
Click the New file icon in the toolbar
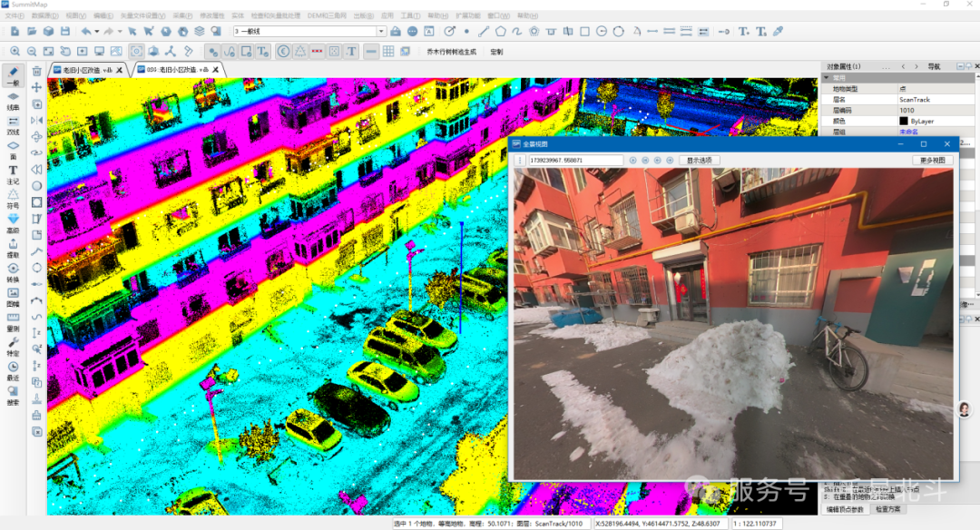coord(15,31)
